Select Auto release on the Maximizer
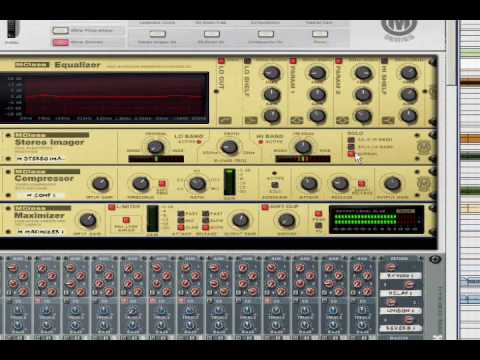480x360 pixels. click(x=206, y=227)
